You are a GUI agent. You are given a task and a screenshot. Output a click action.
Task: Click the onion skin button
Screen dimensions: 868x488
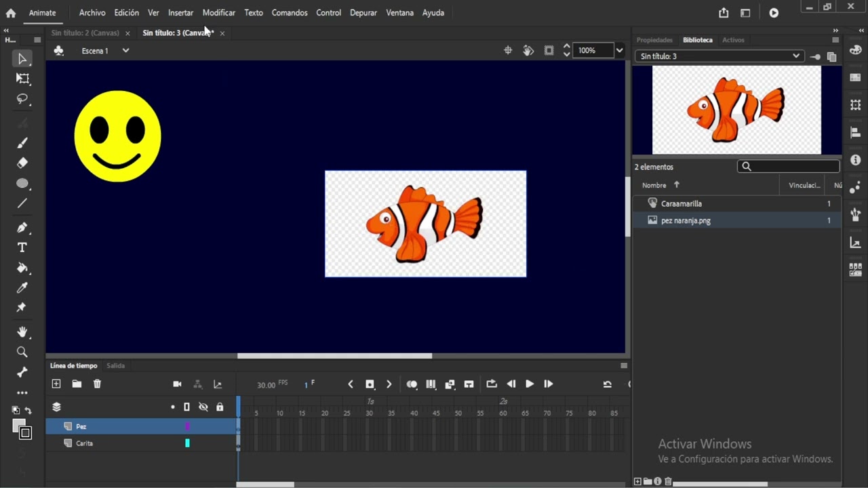tap(412, 384)
